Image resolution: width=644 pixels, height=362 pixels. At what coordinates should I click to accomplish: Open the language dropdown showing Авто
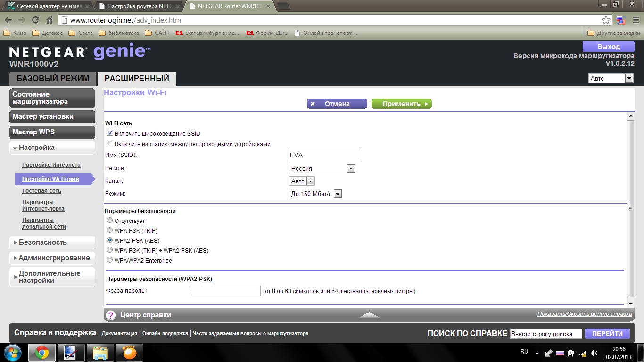(x=611, y=78)
